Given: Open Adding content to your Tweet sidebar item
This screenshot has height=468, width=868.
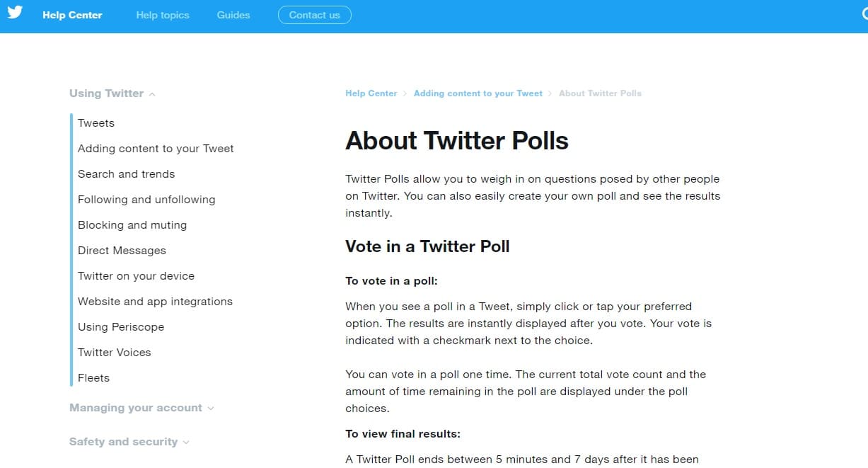Looking at the screenshot, I should [156, 149].
